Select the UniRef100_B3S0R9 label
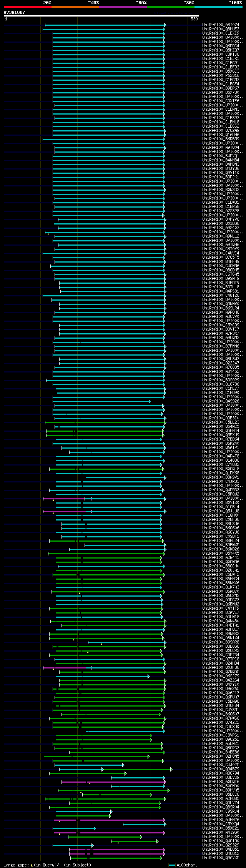Image resolution: width=246 pixels, height=868 pixels. (x=221, y=380)
